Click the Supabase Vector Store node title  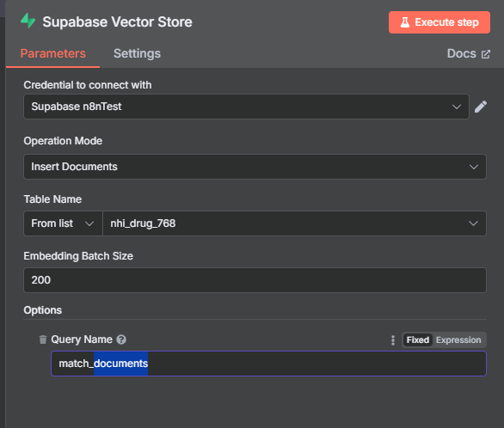click(x=117, y=21)
